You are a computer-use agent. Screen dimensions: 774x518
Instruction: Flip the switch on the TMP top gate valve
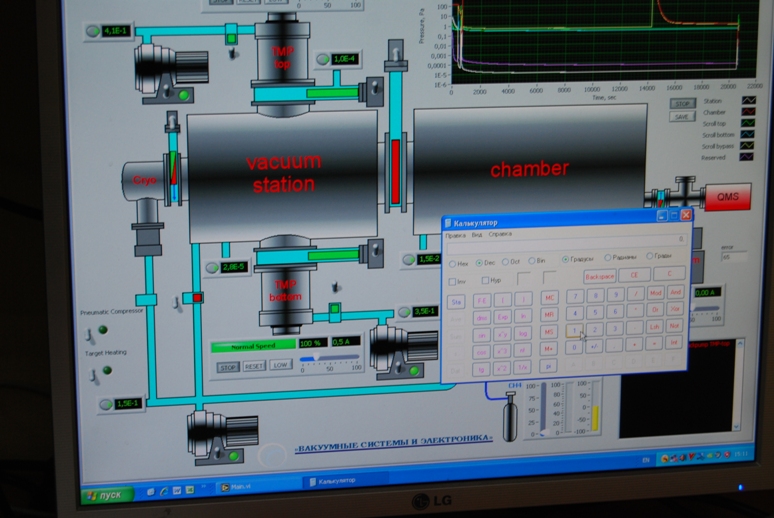[x=375, y=87]
